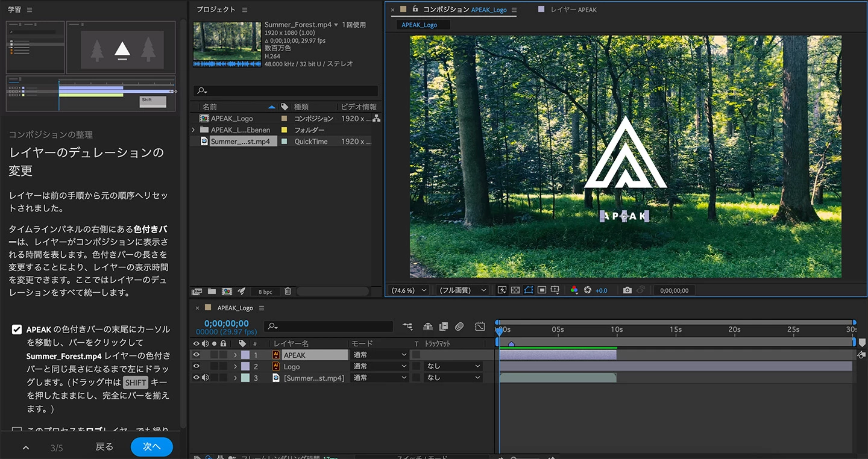Click the Reset Exposure icon
Image resolution: width=868 pixels, height=459 pixels.
(588, 290)
